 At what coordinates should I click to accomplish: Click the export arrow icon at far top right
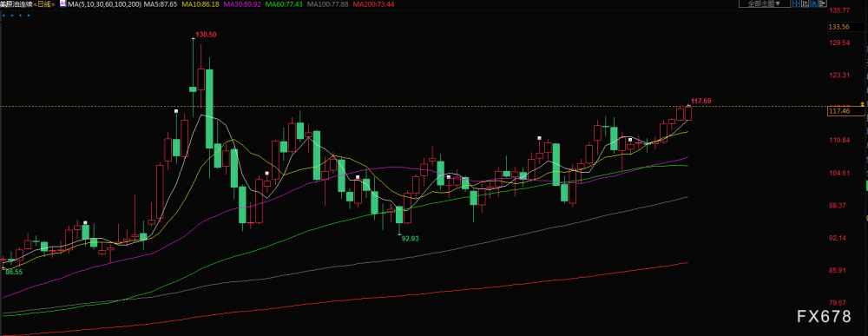point(823,3)
